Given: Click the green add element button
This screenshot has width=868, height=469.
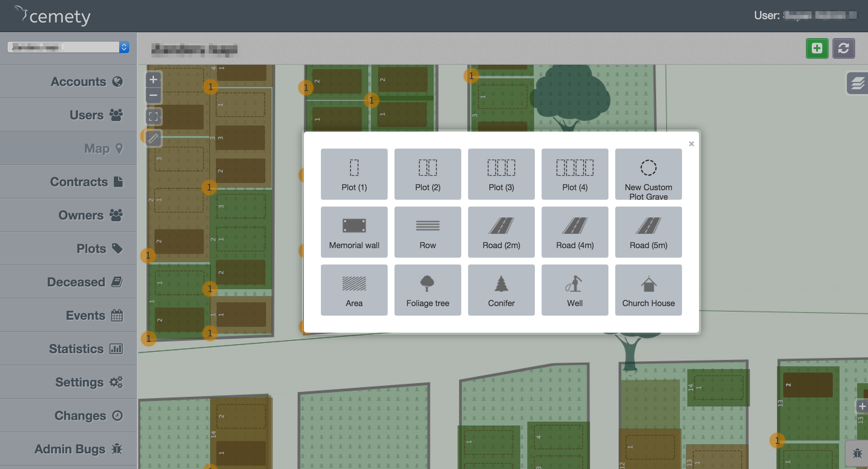Looking at the screenshot, I should pos(817,48).
